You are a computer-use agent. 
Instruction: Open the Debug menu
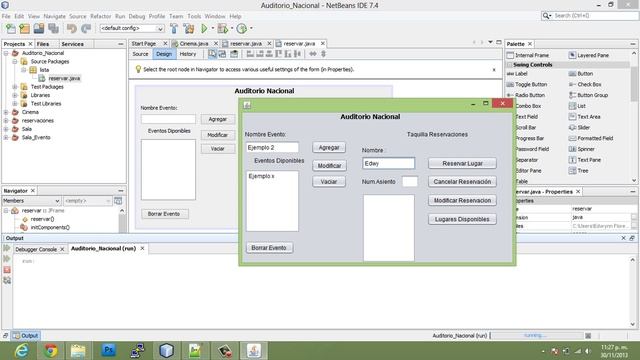(x=137, y=16)
